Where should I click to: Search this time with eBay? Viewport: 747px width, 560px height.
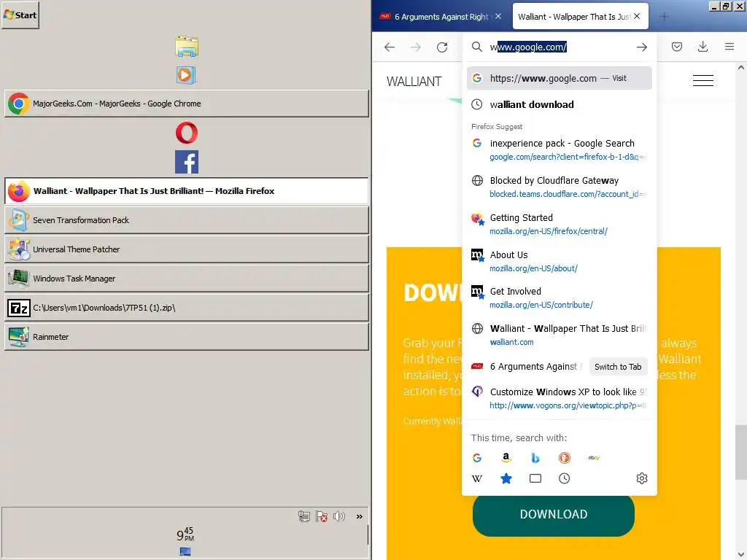(x=594, y=458)
